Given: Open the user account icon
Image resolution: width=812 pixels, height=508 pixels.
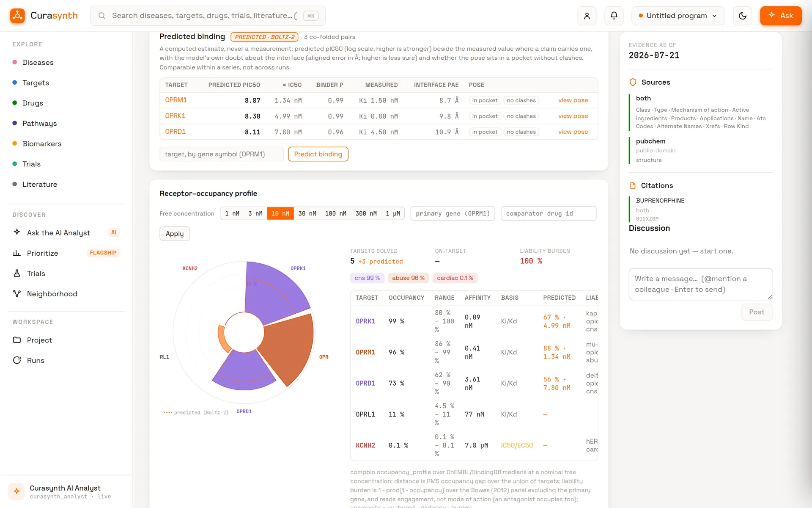Looking at the screenshot, I should coord(587,16).
